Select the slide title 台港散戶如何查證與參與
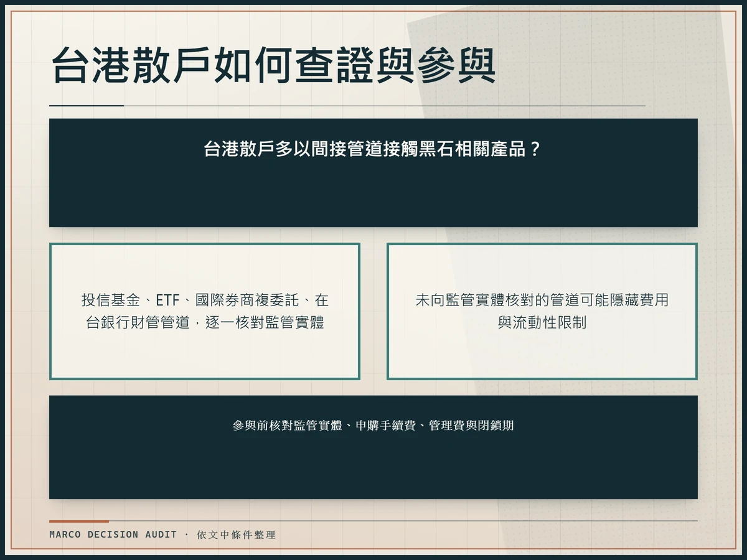Screen dimensions: 747x560 tap(273, 66)
